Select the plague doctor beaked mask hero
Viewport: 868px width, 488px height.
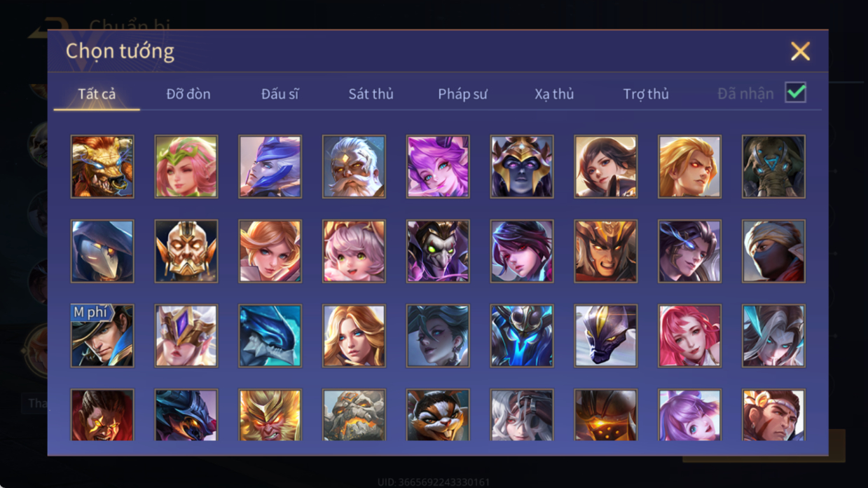[102, 251]
